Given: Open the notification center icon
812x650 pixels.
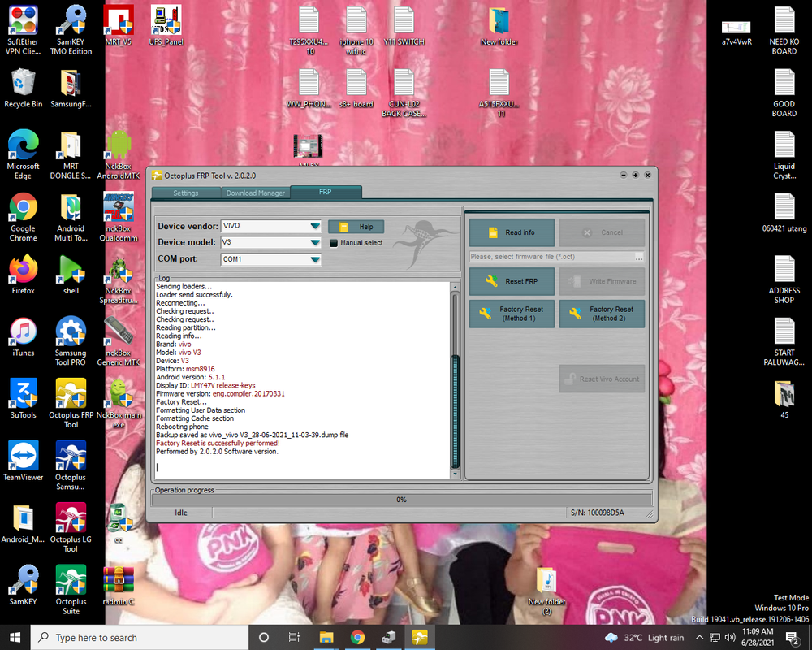Looking at the screenshot, I should [x=793, y=638].
